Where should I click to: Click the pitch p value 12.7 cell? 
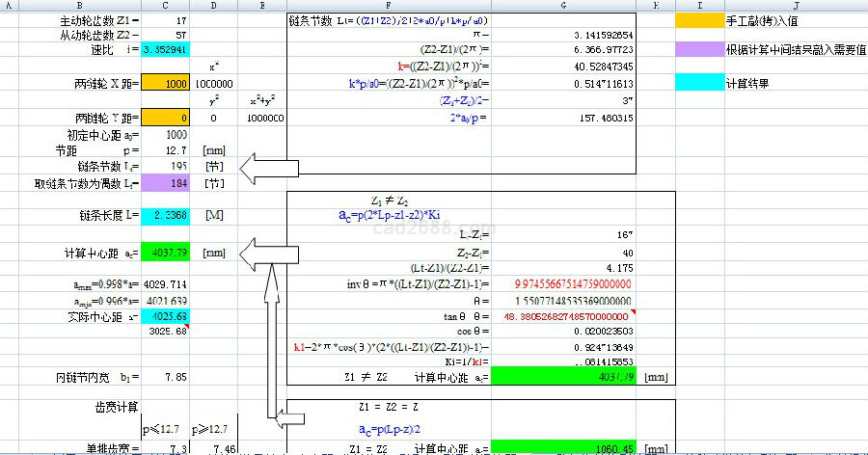pyautogui.click(x=165, y=150)
